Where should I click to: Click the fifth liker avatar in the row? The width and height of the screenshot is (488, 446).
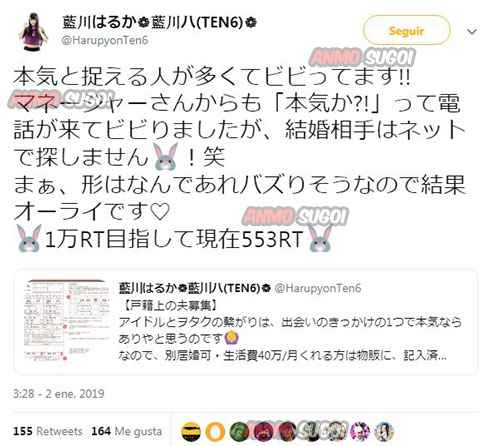click(x=287, y=431)
